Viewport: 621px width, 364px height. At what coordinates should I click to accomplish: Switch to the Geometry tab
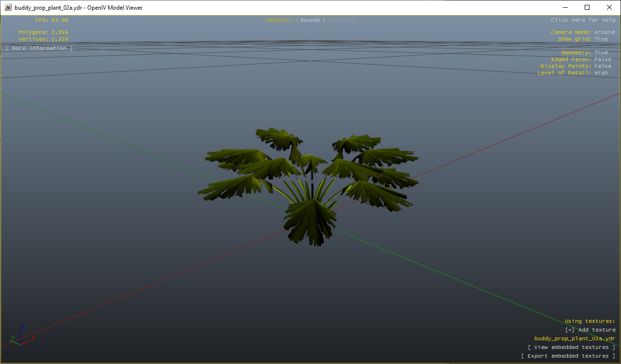click(x=279, y=20)
